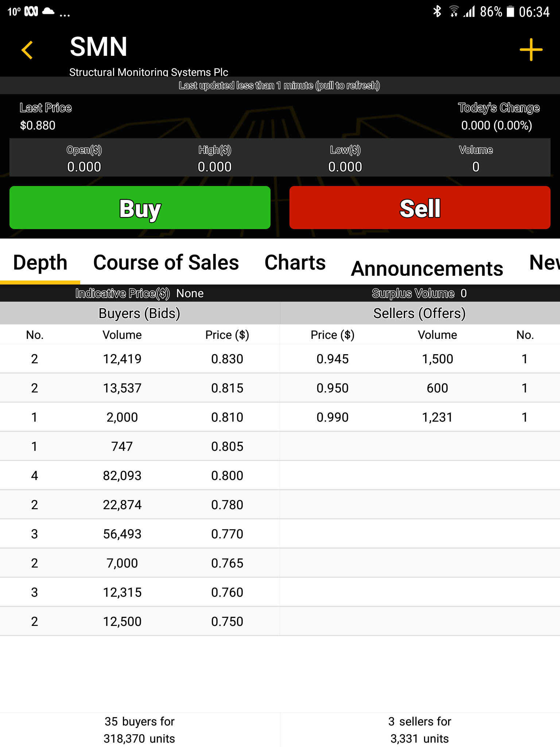Tap the SMN ticker title

click(98, 47)
